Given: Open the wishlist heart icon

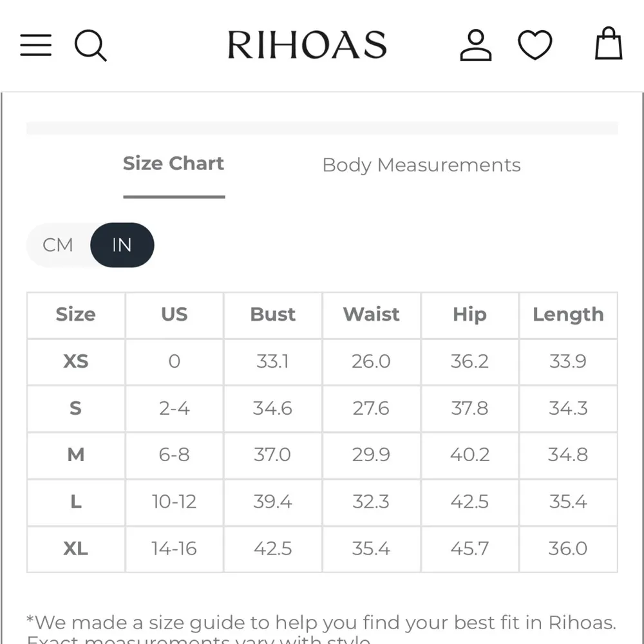Looking at the screenshot, I should point(535,46).
